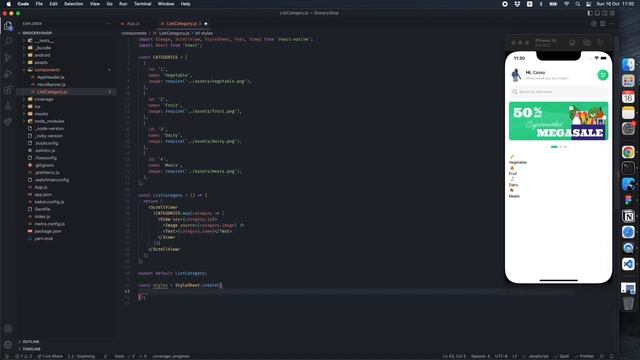Open the Extensions view
The width and height of the screenshot is (640, 360).
[8, 90]
